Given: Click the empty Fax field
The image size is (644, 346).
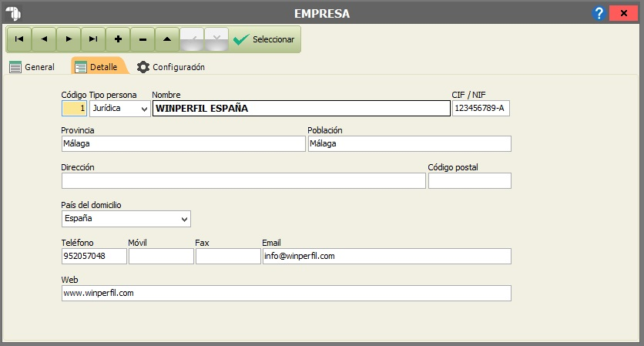Looking at the screenshot, I should coord(228,256).
